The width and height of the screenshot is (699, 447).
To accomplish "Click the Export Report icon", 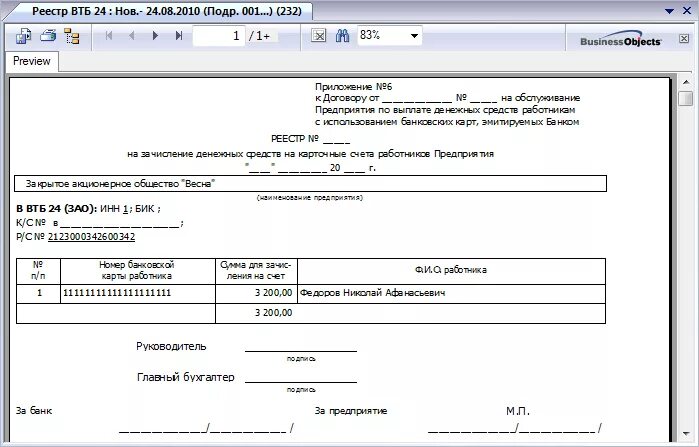I will point(23,36).
